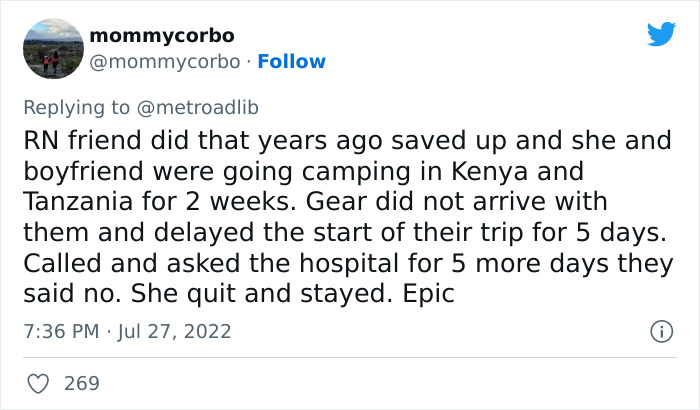Screen dimensions: 700x410
Task: Open the @mommycorbo handle
Action: click(x=165, y=62)
